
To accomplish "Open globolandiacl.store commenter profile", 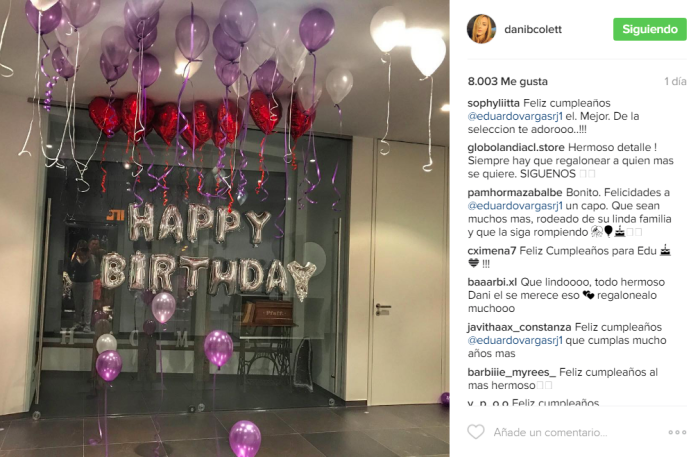I will [x=516, y=148].
